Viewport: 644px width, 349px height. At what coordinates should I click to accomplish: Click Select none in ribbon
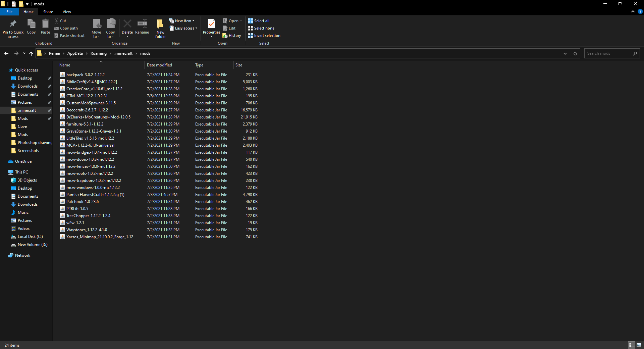pyautogui.click(x=261, y=28)
